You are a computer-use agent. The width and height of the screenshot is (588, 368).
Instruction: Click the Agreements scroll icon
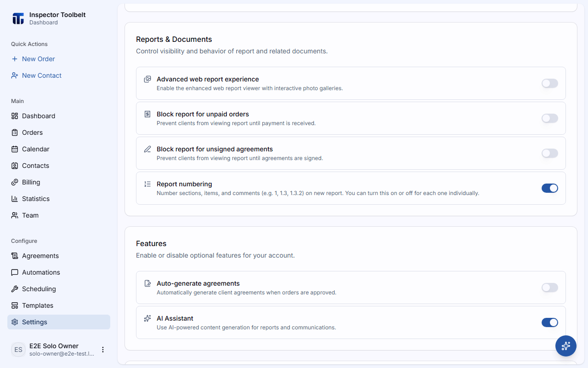coord(15,256)
